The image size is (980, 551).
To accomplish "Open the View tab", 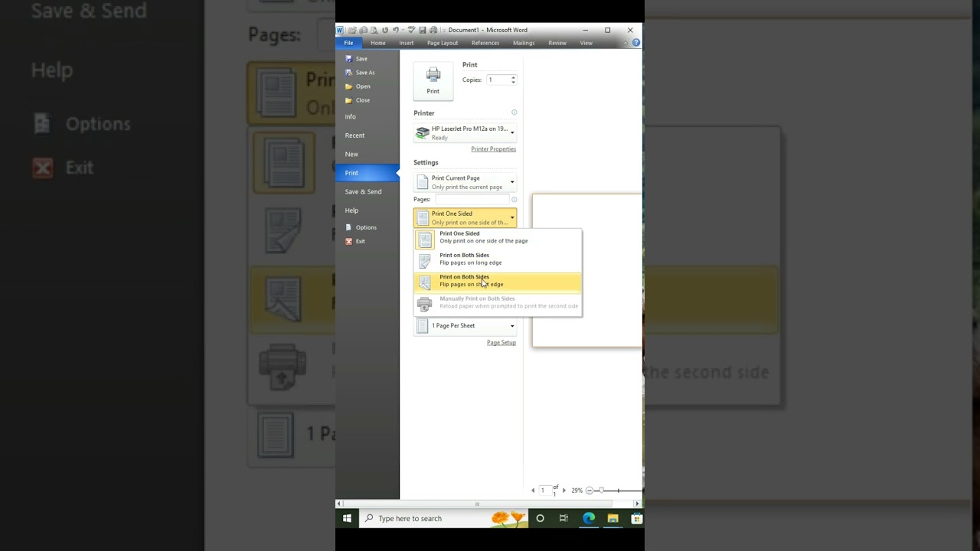I will (586, 43).
